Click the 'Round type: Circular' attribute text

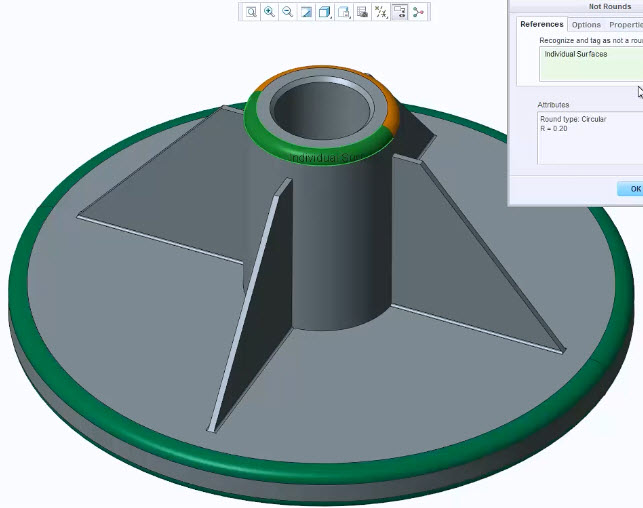573,119
